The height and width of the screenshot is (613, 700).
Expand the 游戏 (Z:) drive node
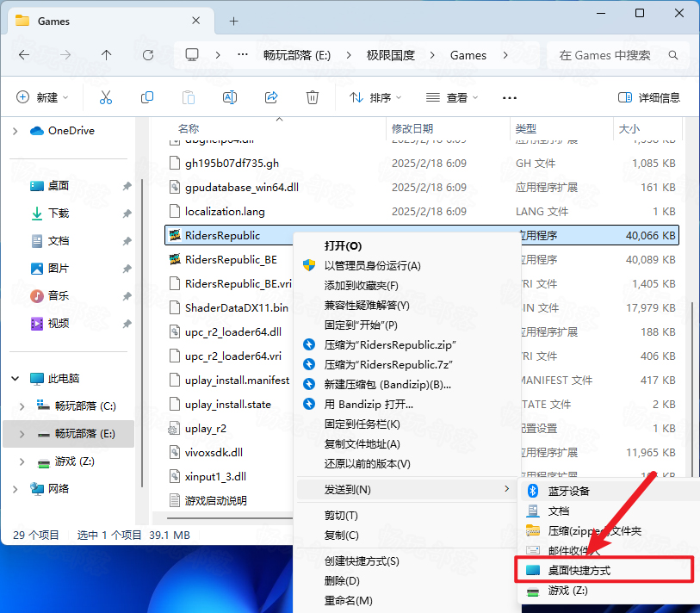[x=22, y=461]
